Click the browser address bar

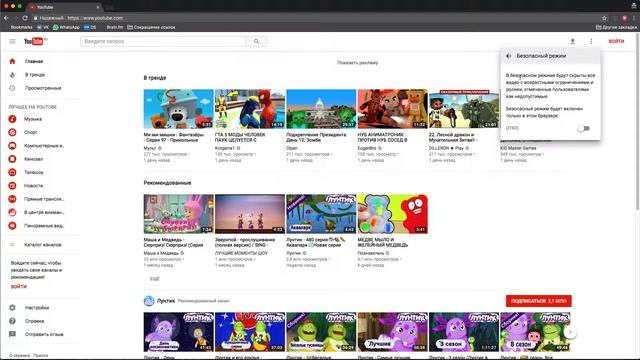click(314, 18)
